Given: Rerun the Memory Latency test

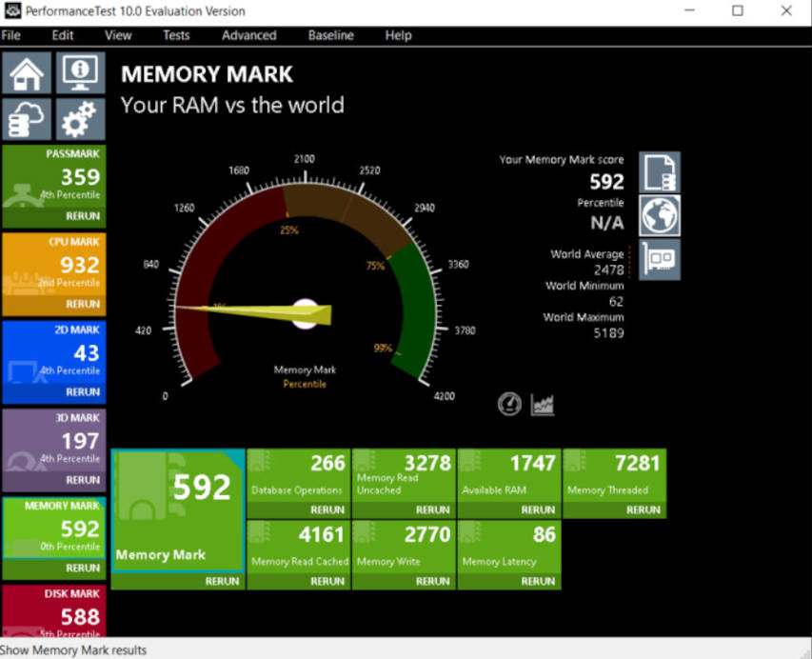Looking at the screenshot, I should (538, 581).
